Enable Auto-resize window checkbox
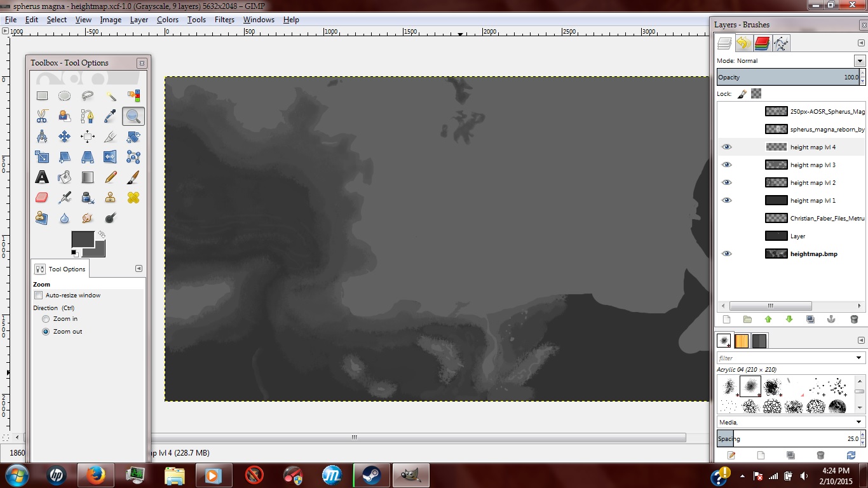 click(x=38, y=295)
